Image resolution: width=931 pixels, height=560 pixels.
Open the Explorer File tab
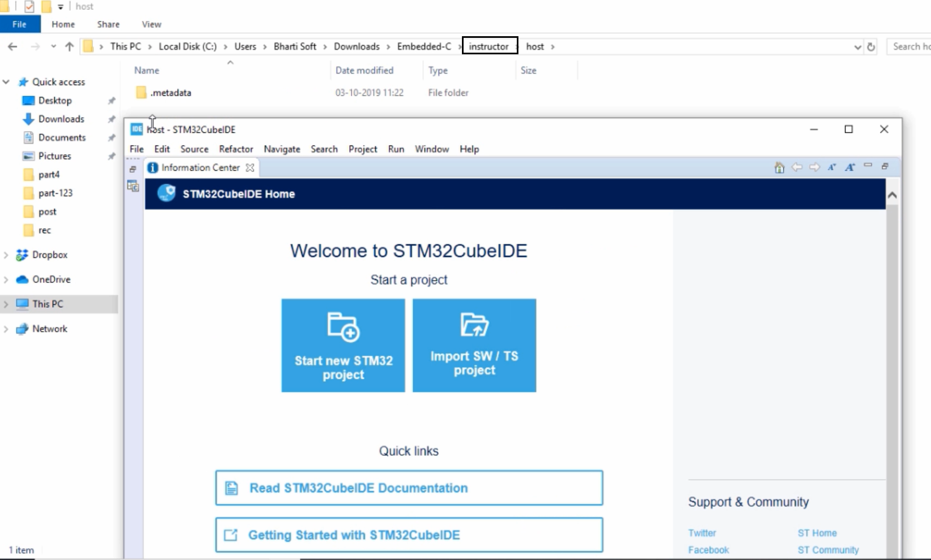(20, 24)
